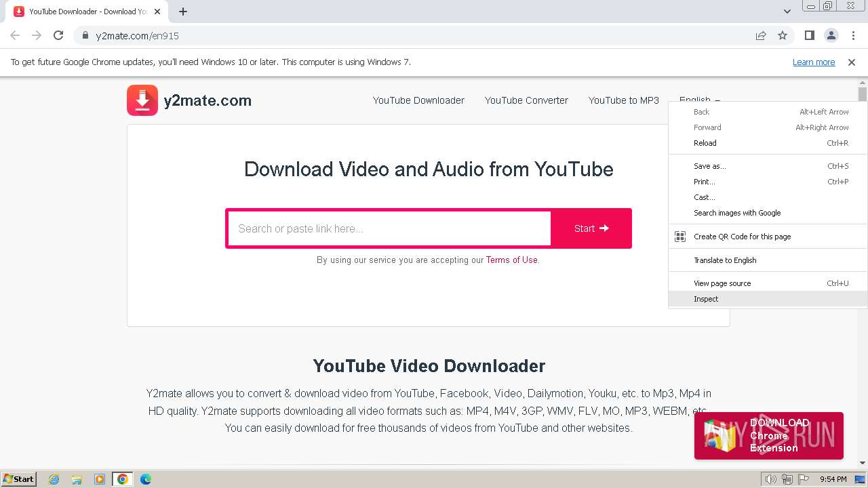This screenshot has width=868, height=488.
Task: Open Microsoft Edge from the taskbar
Action: [x=145, y=479]
